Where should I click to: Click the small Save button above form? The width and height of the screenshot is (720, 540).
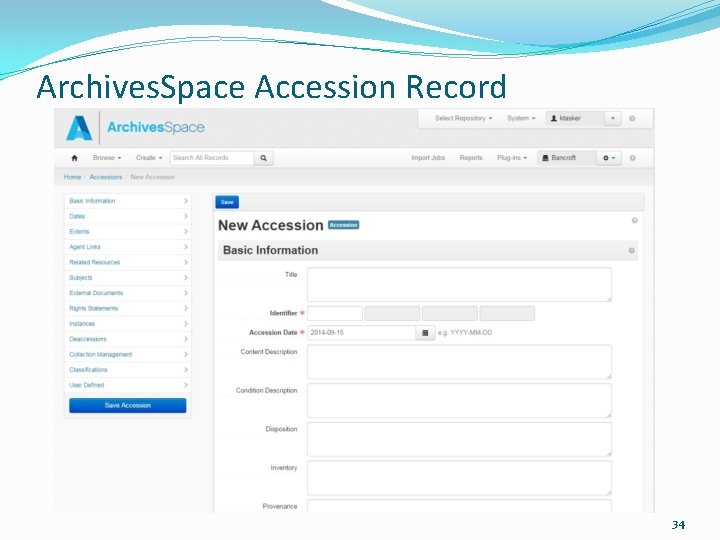[x=227, y=202]
